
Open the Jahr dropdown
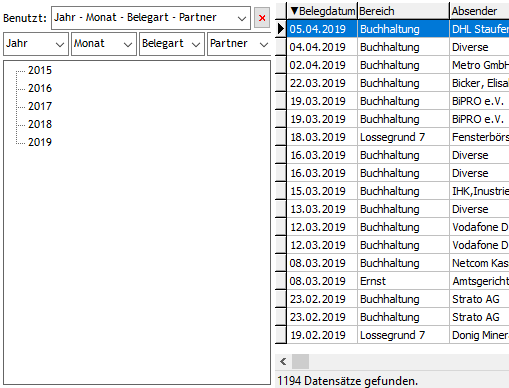coord(60,44)
